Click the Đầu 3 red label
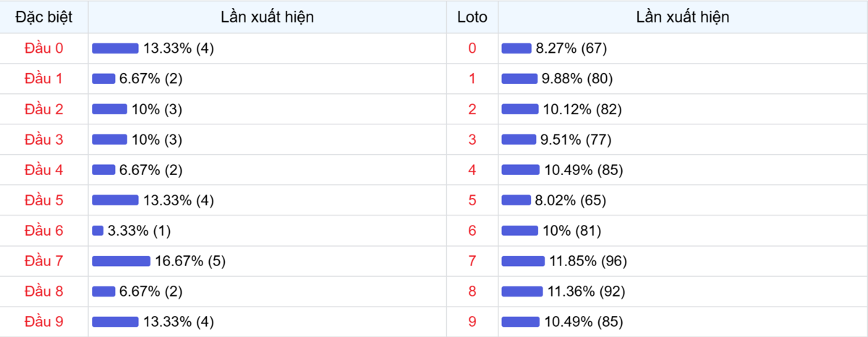The height and width of the screenshot is (337, 868). coord(44,140)
